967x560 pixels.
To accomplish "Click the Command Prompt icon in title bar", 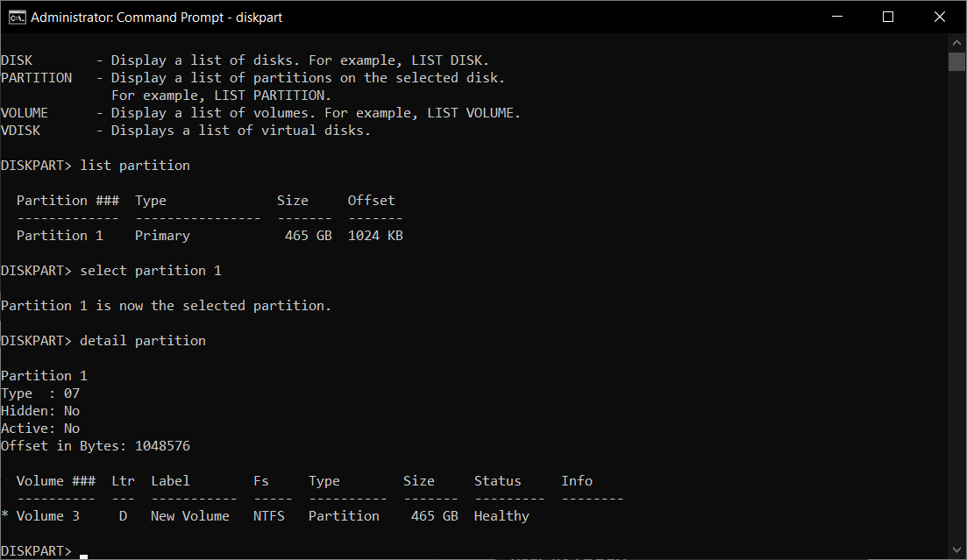I will pos(17,17).
